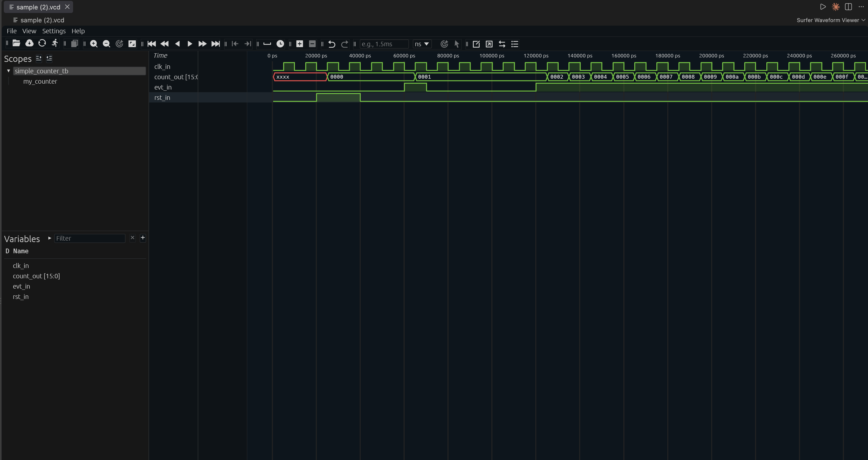Image resolution: width=868 pixels, height=460 pixels.
Task: Expand the Variables filter options arrow
Action: (x=49, y=238)
